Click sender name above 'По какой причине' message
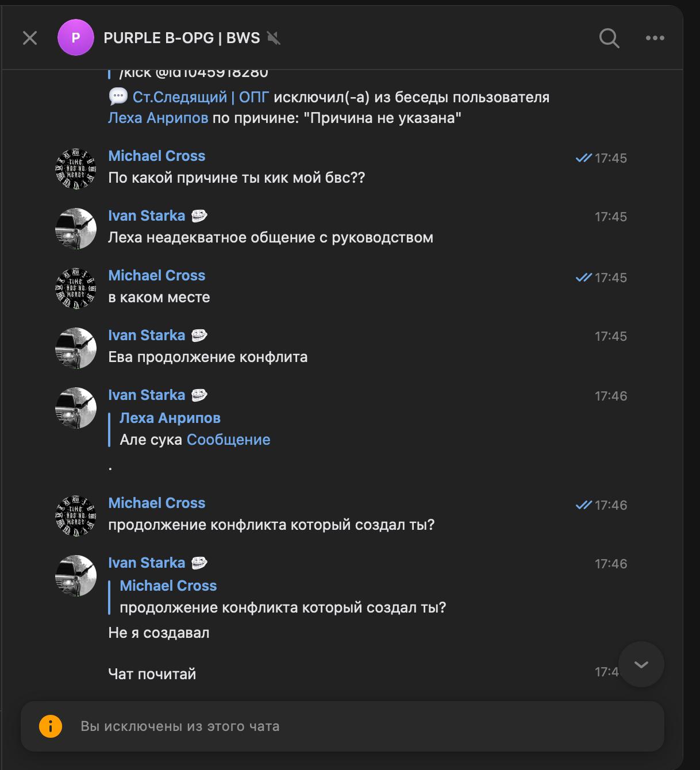Image resolution: width=700 pixels, height=770 pixels. tap(157, 156)
